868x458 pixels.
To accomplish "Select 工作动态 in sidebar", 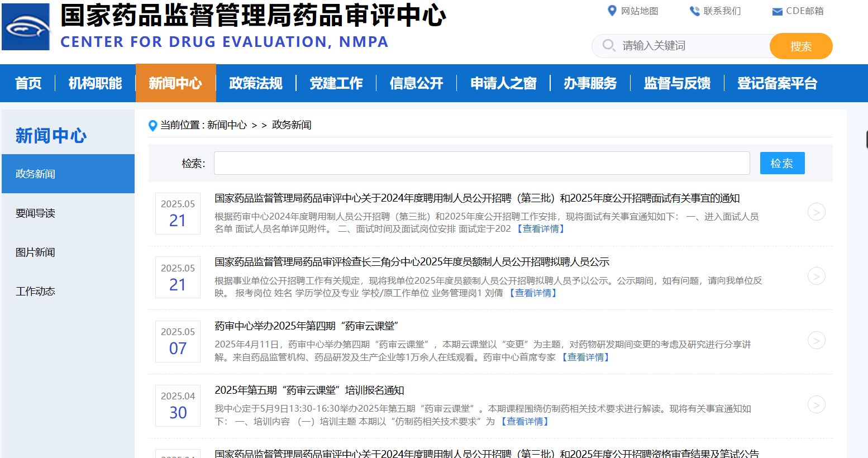I will (68, 291).
